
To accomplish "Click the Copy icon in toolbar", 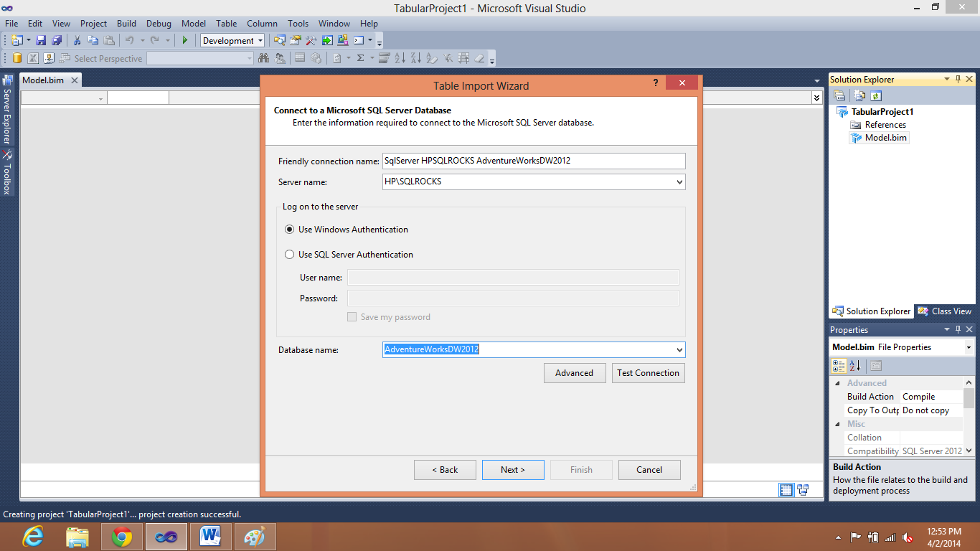I will click(93, 40).
